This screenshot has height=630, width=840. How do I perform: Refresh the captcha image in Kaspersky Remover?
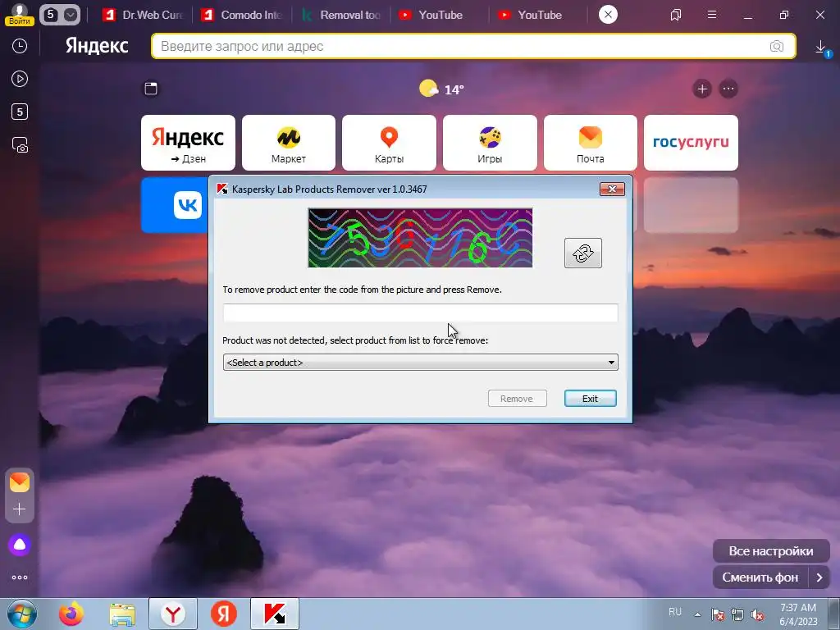583,253
